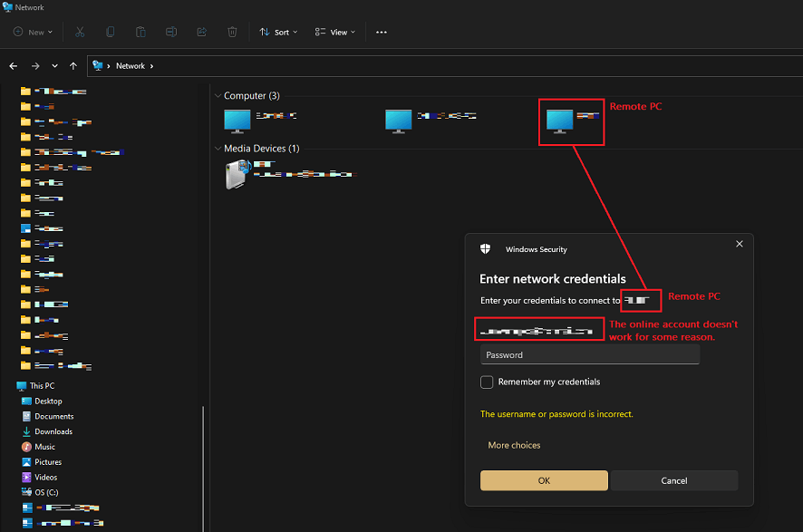Click the Share icon in toolbar
This screenshot has width=803, height=532.
point(202,32)
